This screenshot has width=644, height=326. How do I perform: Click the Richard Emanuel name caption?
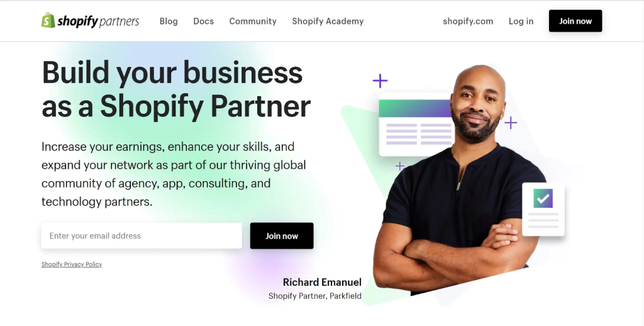(322, 282)
